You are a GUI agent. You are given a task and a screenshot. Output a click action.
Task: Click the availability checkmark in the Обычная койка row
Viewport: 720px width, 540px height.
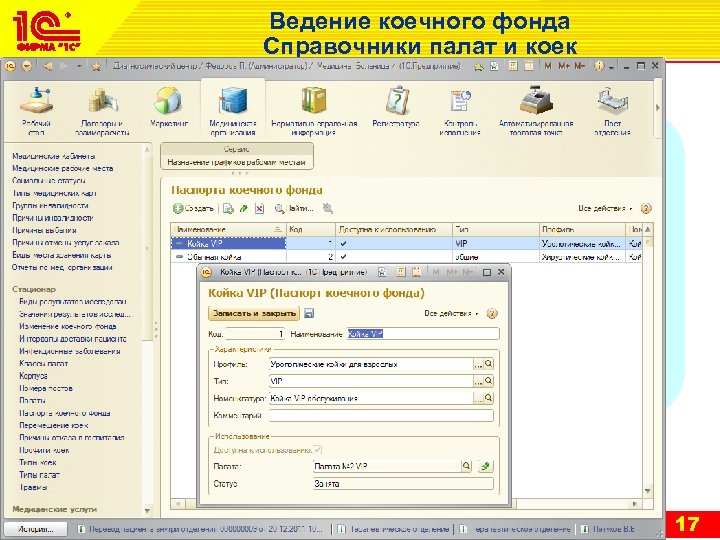coord(343,257)
